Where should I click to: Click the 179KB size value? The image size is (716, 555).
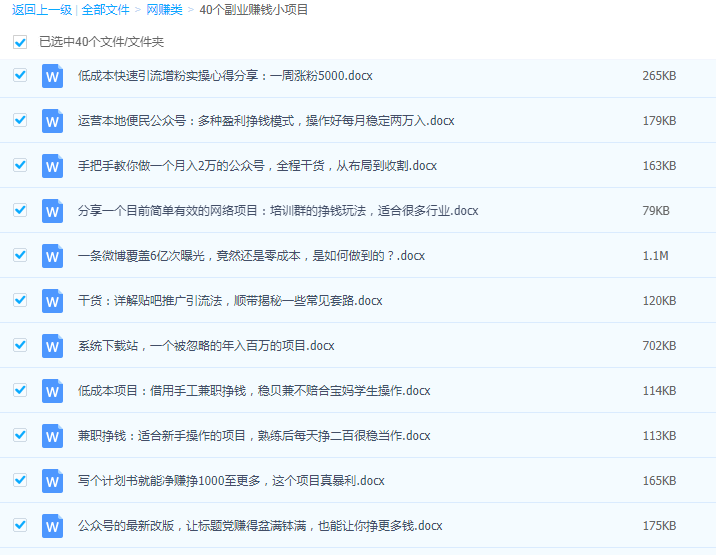[x=659, y=121]
